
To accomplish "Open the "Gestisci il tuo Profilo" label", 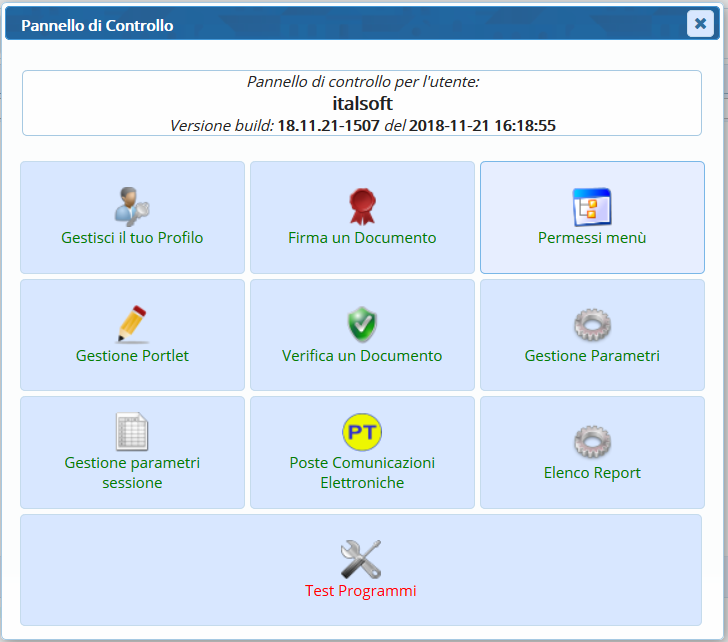I will 132,238.
